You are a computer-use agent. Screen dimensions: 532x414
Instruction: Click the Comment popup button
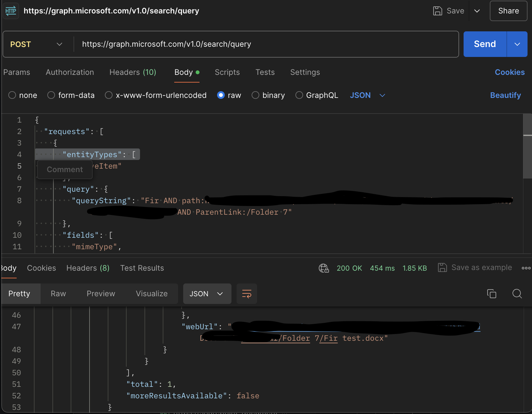pos(65,170)
